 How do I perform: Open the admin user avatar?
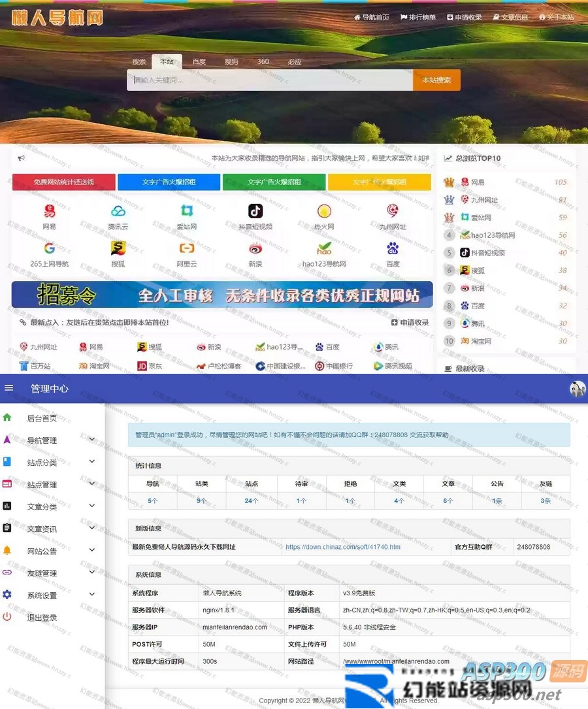tap(578, 388)
